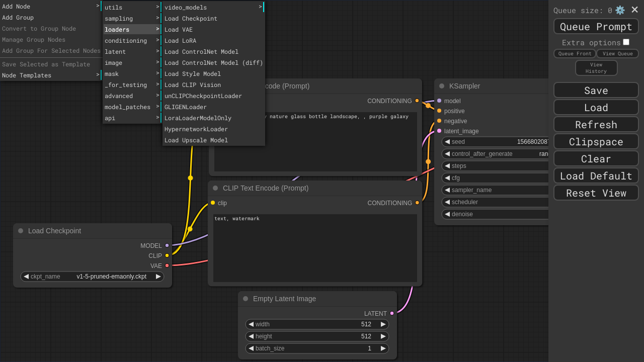
Task: Collapse the Empty Latent Image node dot
Action: tap(246, 299)
